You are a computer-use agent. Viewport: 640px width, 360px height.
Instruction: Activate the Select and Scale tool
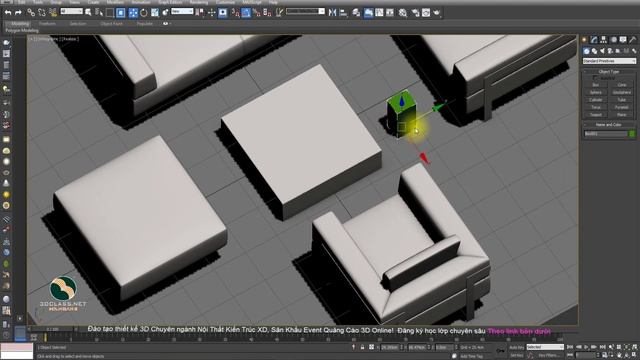pos(155,13)
